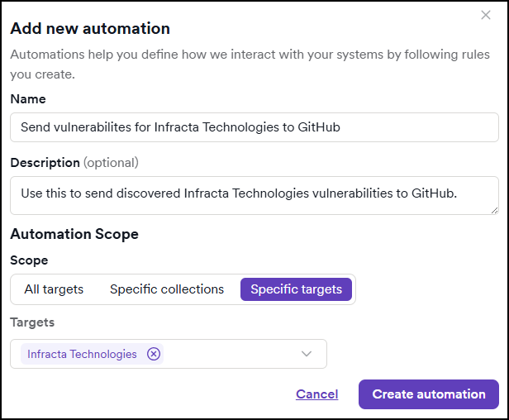The height and width of the screenshot is (420, 509).
Task: Grab the description box resize handle
Action: pyautogui.click(x=494, y=211)
